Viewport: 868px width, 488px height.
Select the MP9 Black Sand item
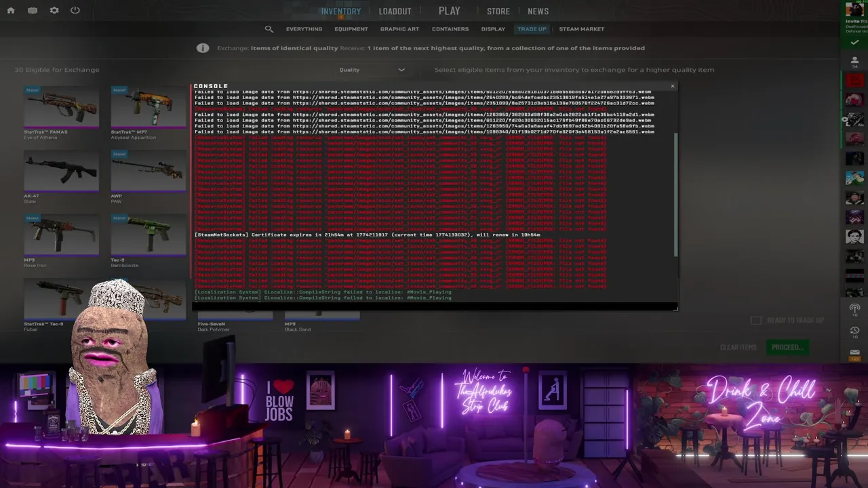click(321, 321)
